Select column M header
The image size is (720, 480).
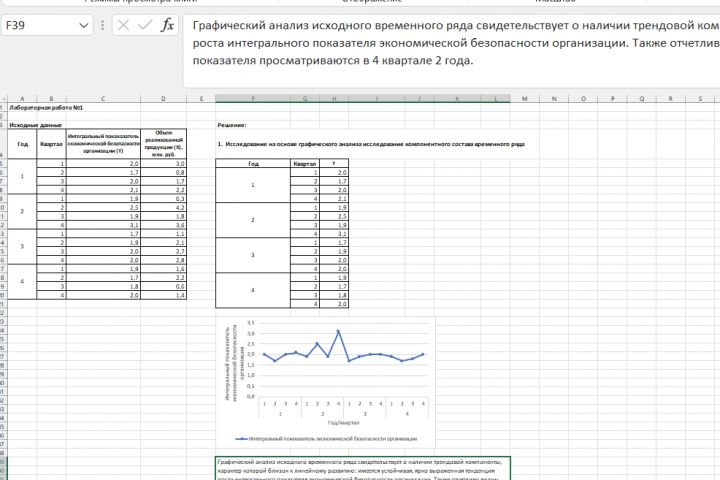coord(525,99)
